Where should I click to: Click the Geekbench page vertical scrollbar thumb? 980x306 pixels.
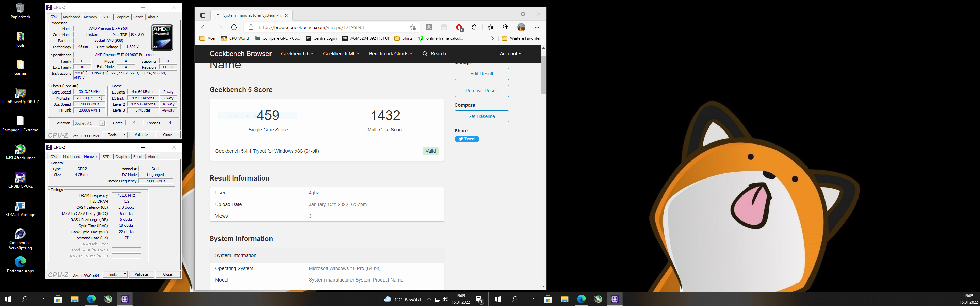[x=543, y=75]
